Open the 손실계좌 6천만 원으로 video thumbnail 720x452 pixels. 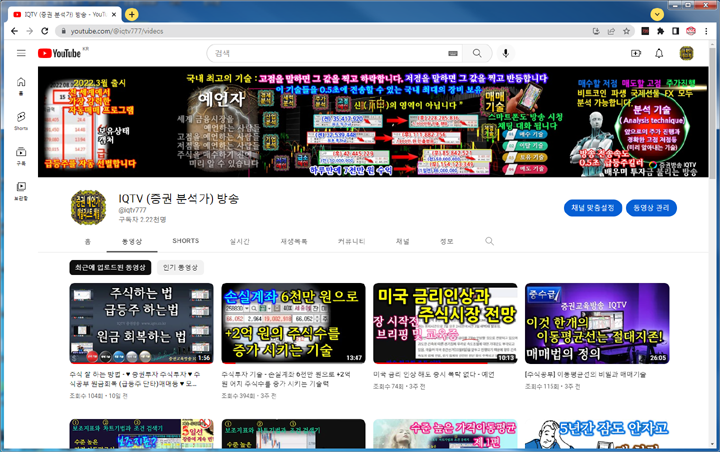click(x=293, y=323)
